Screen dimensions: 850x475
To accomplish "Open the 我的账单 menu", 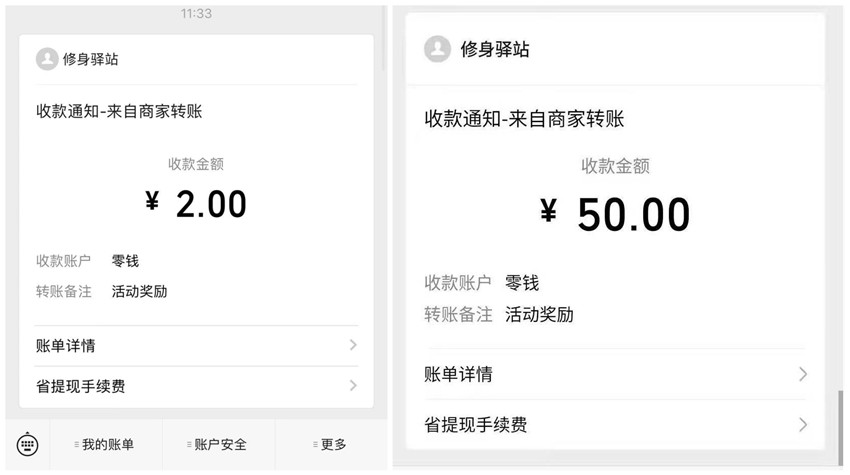I will 106,445.
